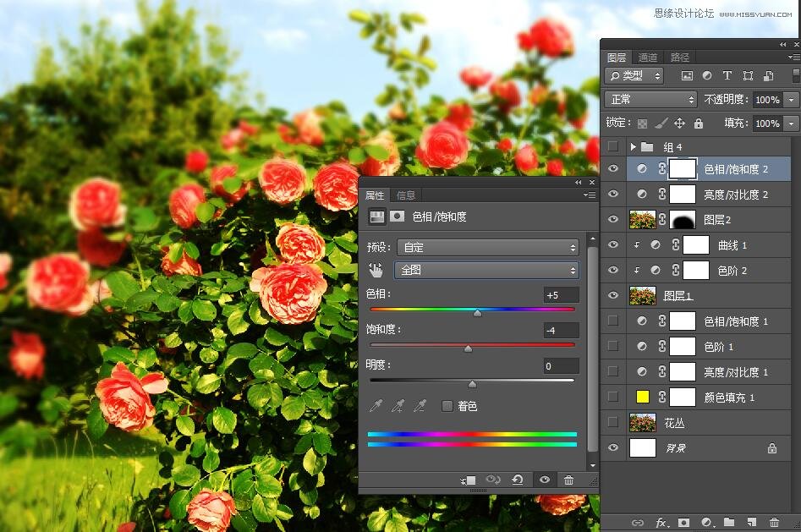Click the type layer filter icon

coord(727,75)
